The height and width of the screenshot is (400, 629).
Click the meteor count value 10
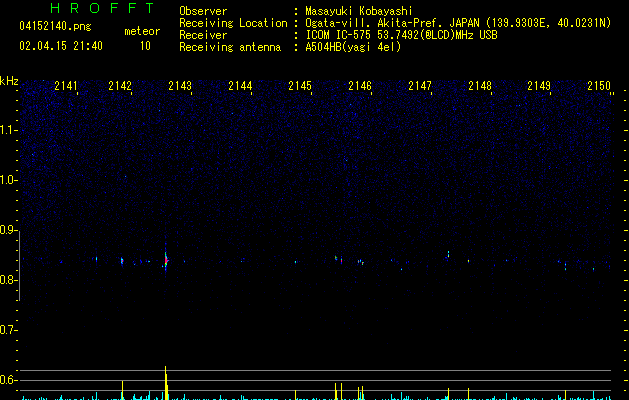[x=145, y=46]
